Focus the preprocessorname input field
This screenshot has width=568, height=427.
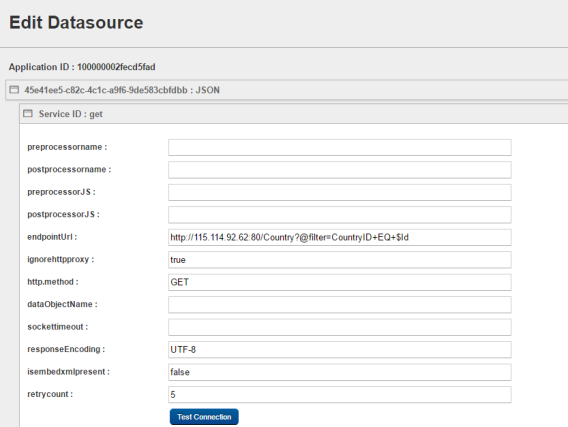(340, 147)
